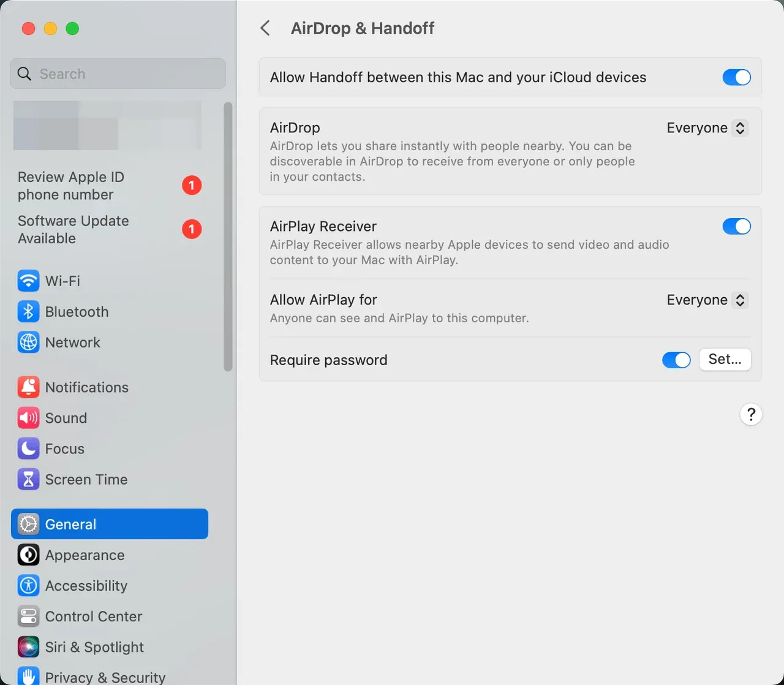Viewport: 784px width, 685px height.
Task: Open help with the question mark button
Action: [751, 414]
